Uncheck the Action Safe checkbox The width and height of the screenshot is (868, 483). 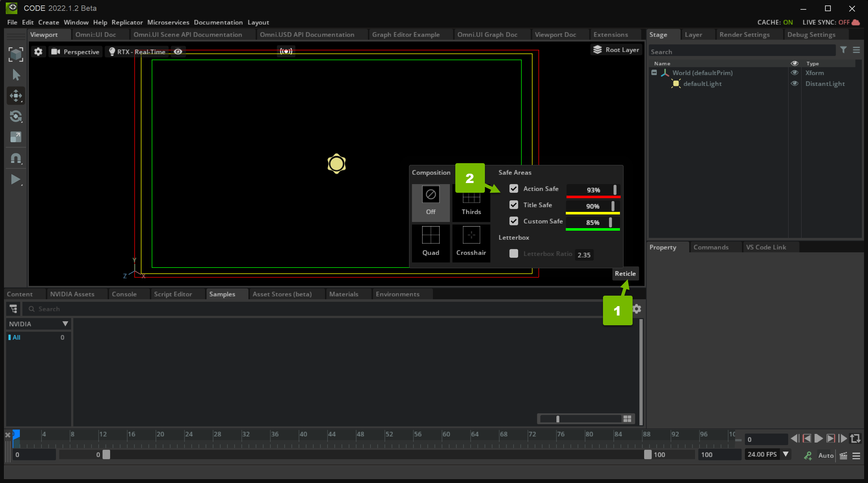[x=514, y=188]
